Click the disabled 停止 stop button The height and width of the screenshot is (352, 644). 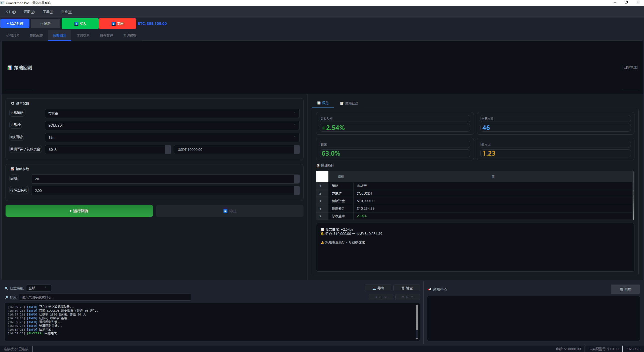230,211
